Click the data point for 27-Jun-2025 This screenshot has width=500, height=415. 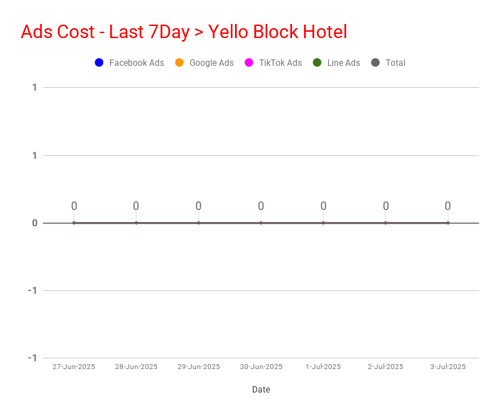[74, 223]
